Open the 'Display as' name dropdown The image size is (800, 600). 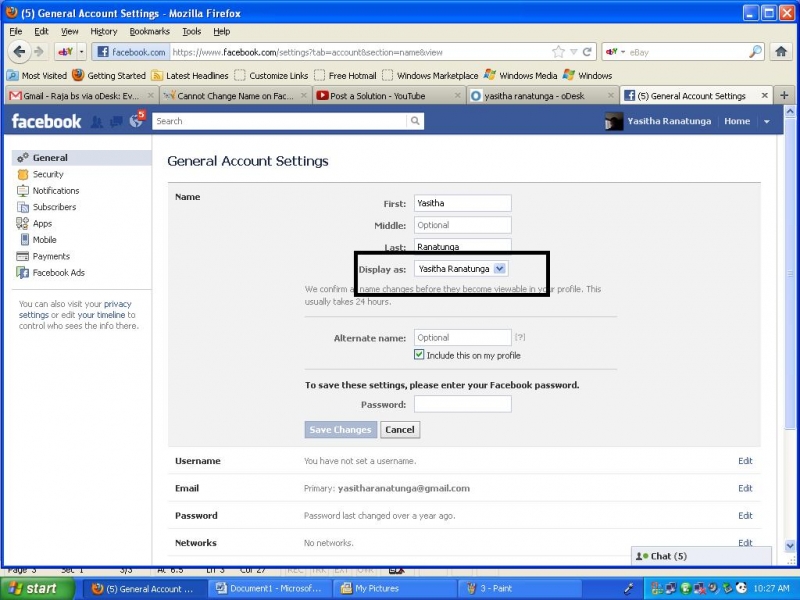[501, 268]
